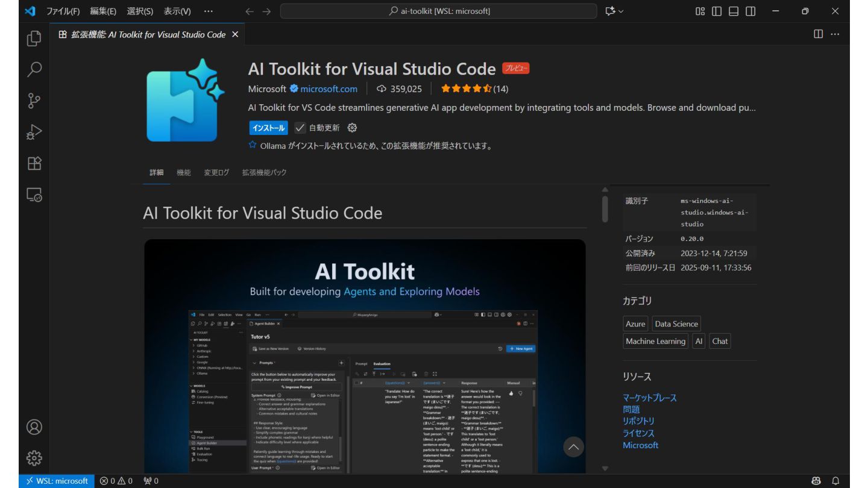The height and width of the screenshot is (488, 868).
Task: Click the AI Toolkit extension logo
Action: point(185,100)
